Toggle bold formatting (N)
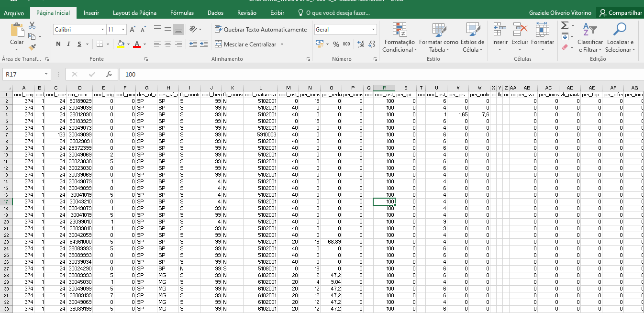This screenshot has width=644, height=313. (x=58, y=44)
